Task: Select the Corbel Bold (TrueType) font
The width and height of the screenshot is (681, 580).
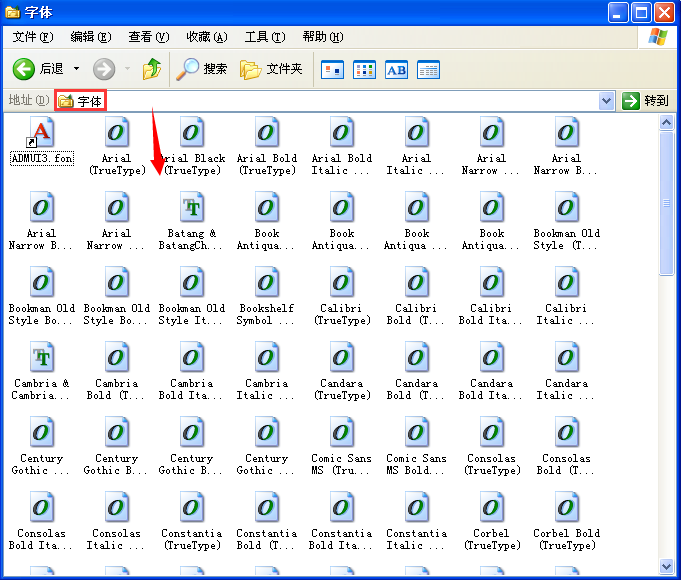Action: tap(566, 522)
